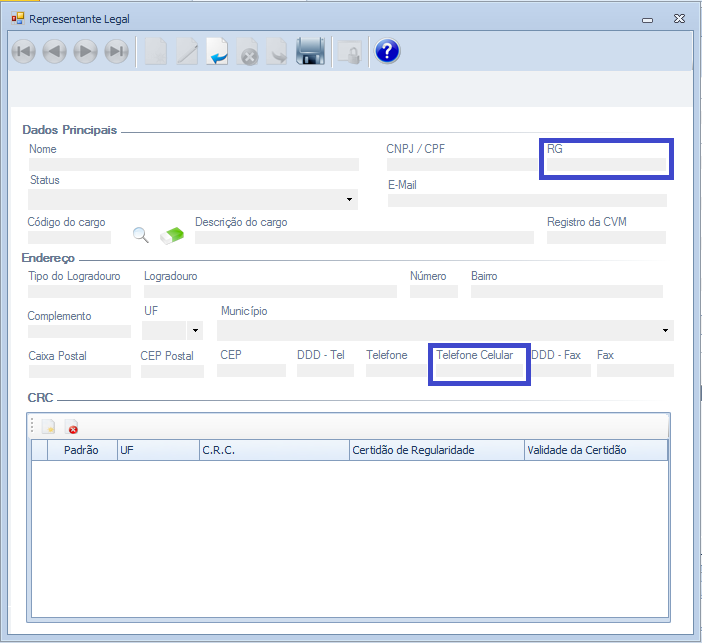Click the blue arrow undo document icon
This screenshot has height=643, width=702.
click(217, 52)
